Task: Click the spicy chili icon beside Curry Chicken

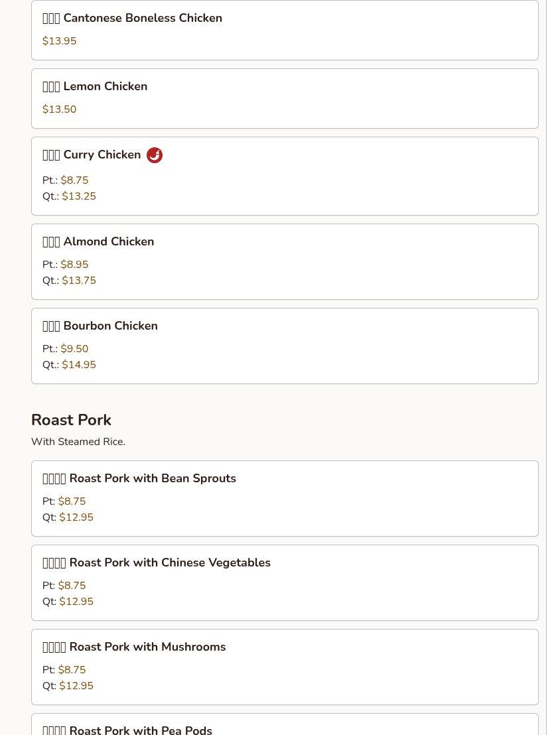Action: (155, 155)
